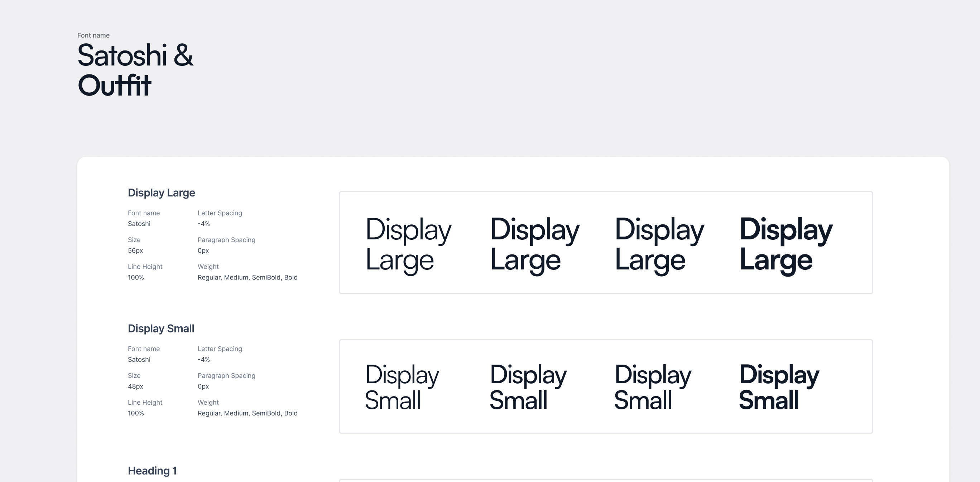
Task: Select the bold Display Large sample
Action: 786,244
